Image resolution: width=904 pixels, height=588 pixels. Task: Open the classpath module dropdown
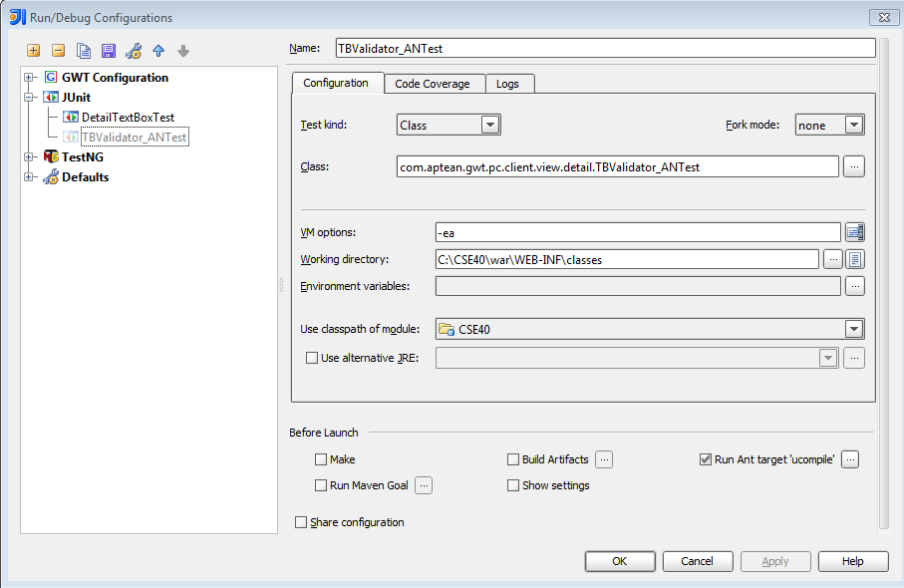tap(854, 329)
